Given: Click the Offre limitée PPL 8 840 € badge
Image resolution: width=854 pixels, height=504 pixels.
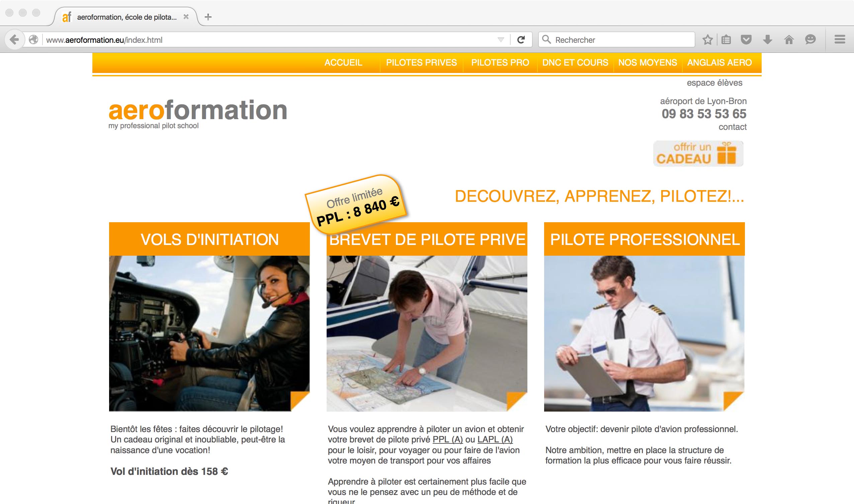Looking at the screenshot, I should pos(356,204).
